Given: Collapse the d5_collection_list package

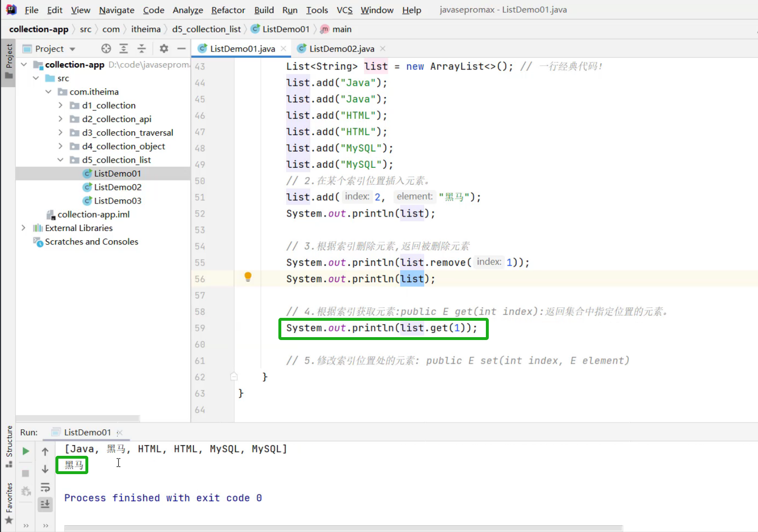Looking at the screenshot, I should (x=60, y=159).
